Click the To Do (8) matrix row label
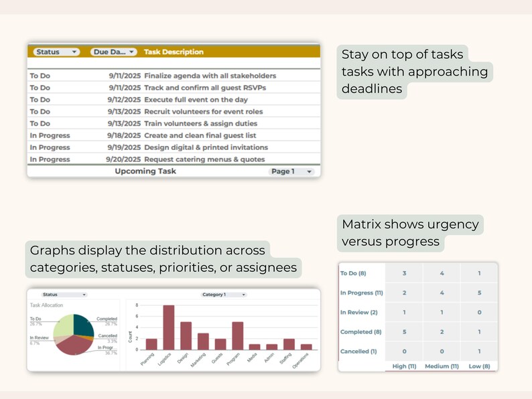Image resolution: width=532 pixels, height=399 pixels. [x=353, y=273]
